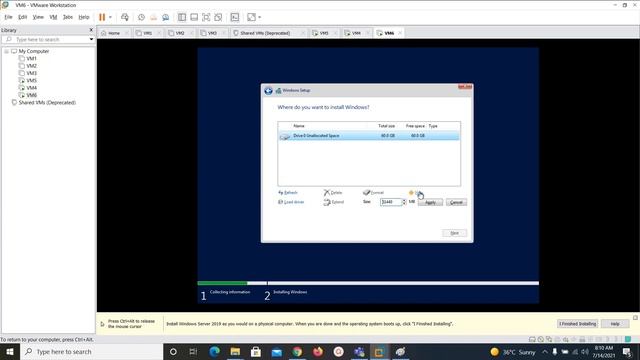The image size is (640, 360).
Task: Click the Load driver link
Action: (x=291, y=202)
